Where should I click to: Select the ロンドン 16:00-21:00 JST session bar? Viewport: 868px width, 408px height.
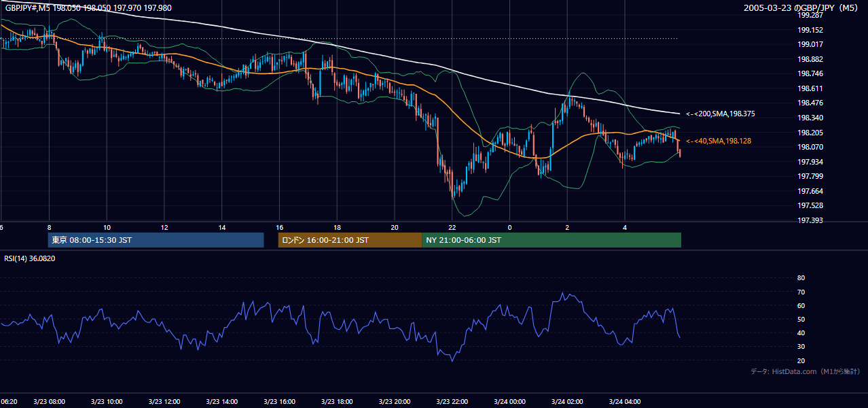click(x=350, y=240)
